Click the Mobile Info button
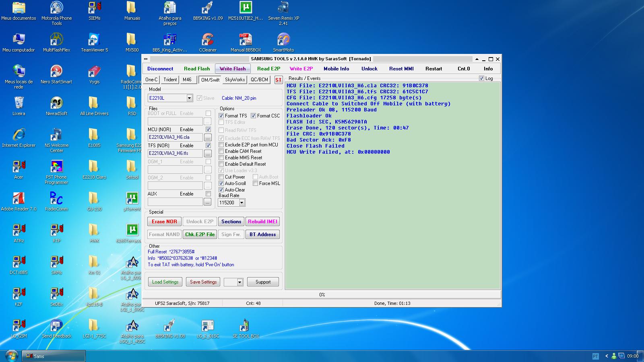Viewport: 644px width, 362px height. pos(336,69)
